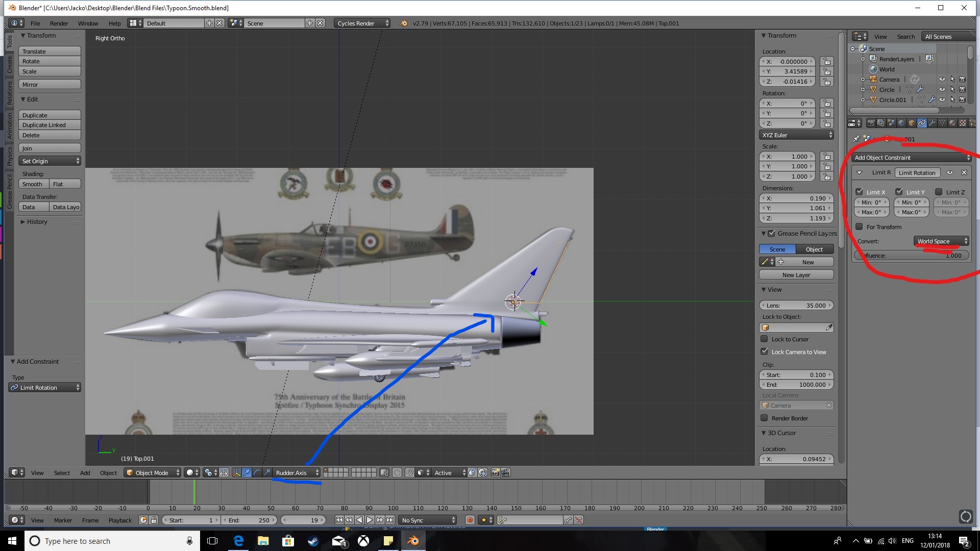Screen dimensions: 980x551
Task: Click the OpenGL render image camera icon
Action: coord(495,473)
